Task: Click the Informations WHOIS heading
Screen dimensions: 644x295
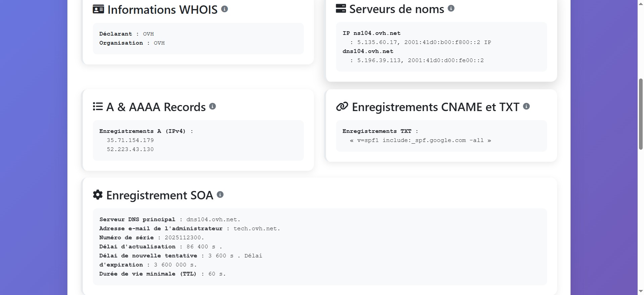Action: coord(162,9)
